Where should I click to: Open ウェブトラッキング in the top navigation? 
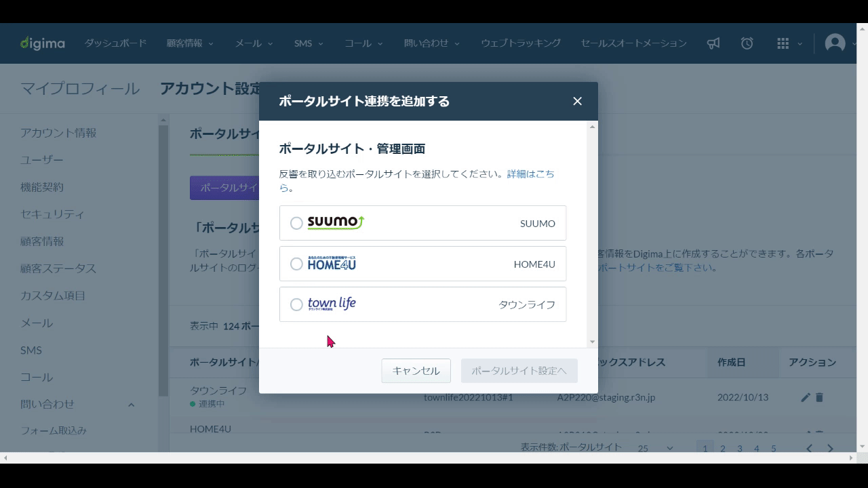(521, 43)
